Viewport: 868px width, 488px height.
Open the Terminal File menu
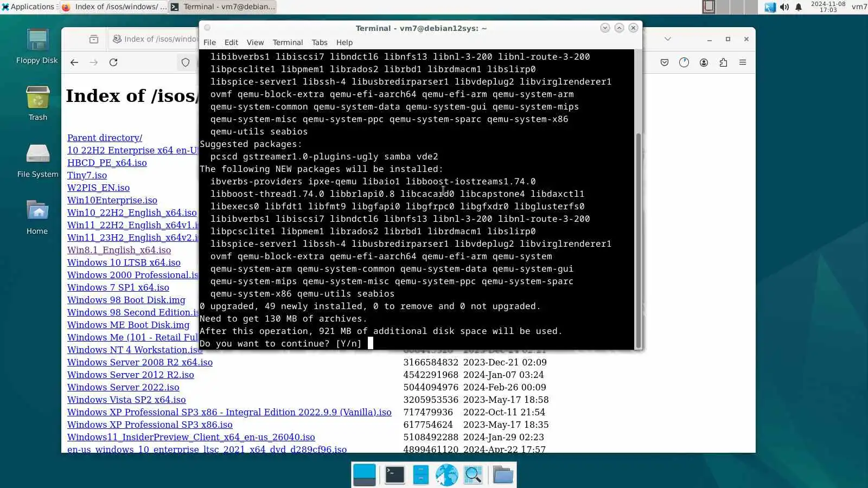tap(209, 42)
